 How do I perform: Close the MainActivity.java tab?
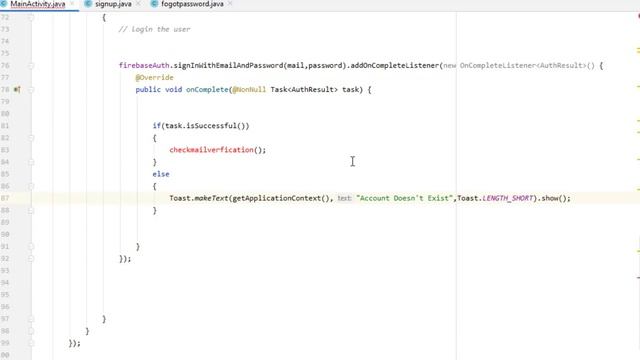pyautogui.click(x=72, y=4)
